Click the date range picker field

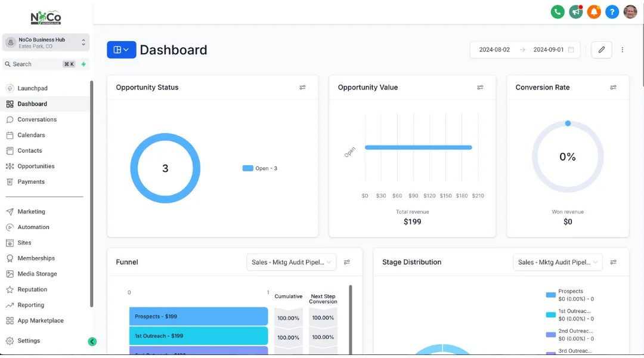(525, 50)
